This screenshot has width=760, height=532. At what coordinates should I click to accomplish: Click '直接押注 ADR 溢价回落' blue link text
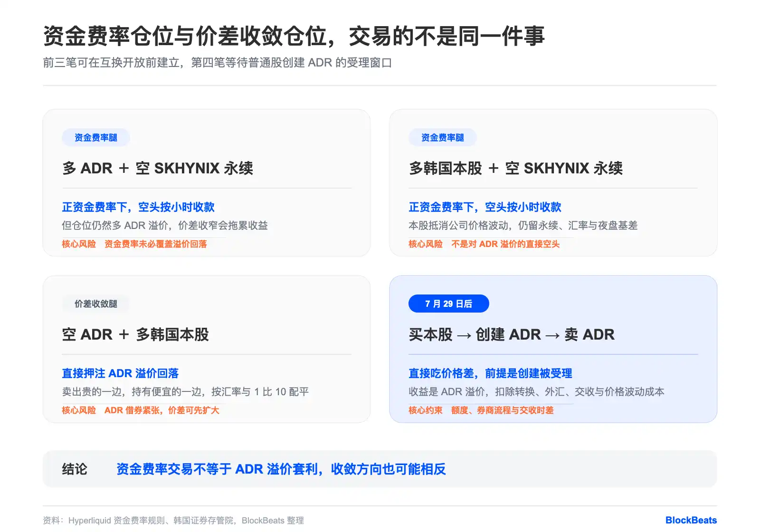coord(120,373)
